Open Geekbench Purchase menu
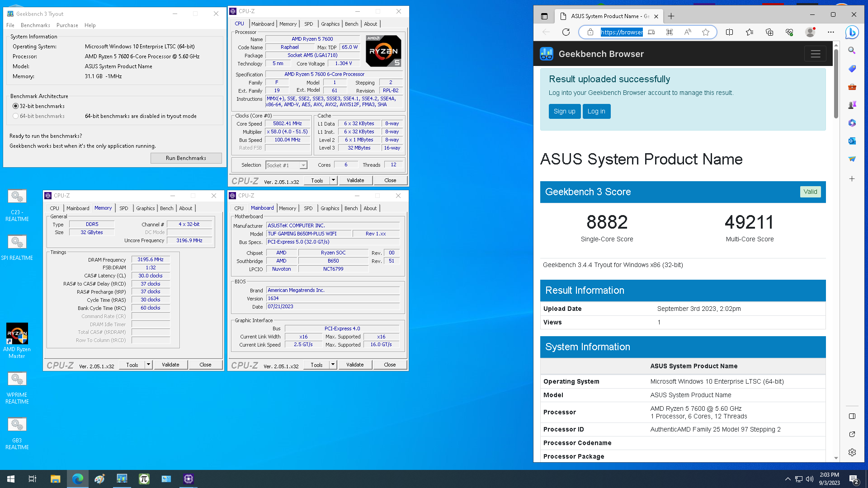Viewport: 868px width, 488px height. click(x=67, y=25)
